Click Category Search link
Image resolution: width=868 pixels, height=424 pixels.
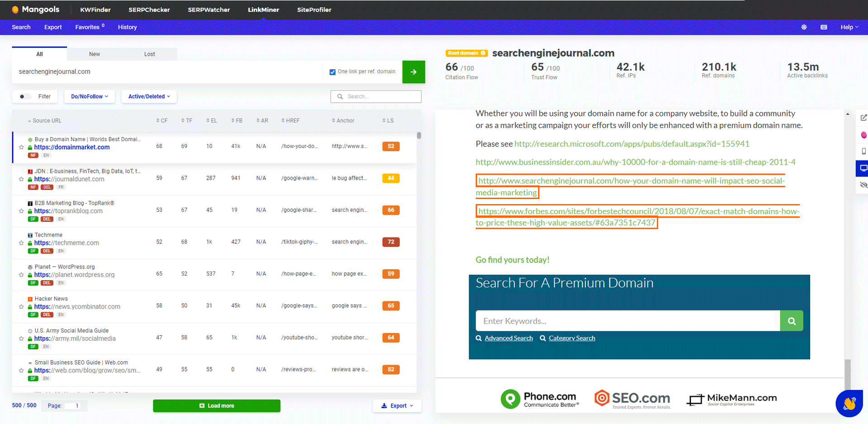coord(572,338)
